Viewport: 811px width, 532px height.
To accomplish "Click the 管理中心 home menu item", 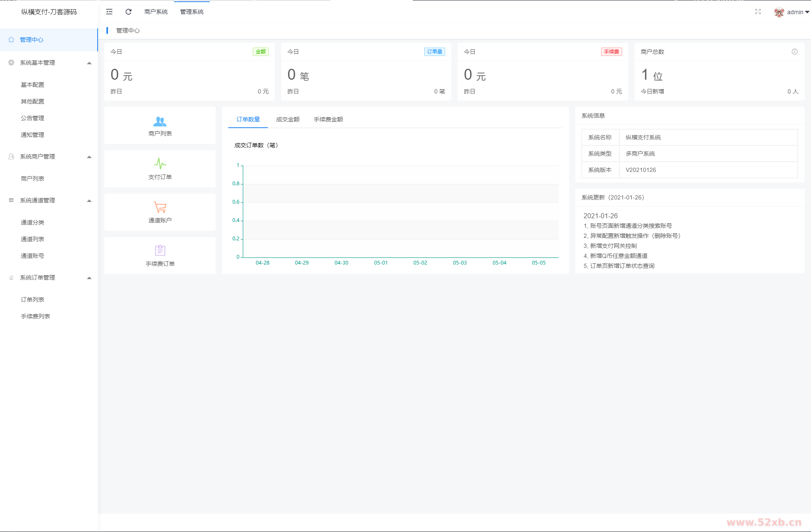I will coord(32,40).
